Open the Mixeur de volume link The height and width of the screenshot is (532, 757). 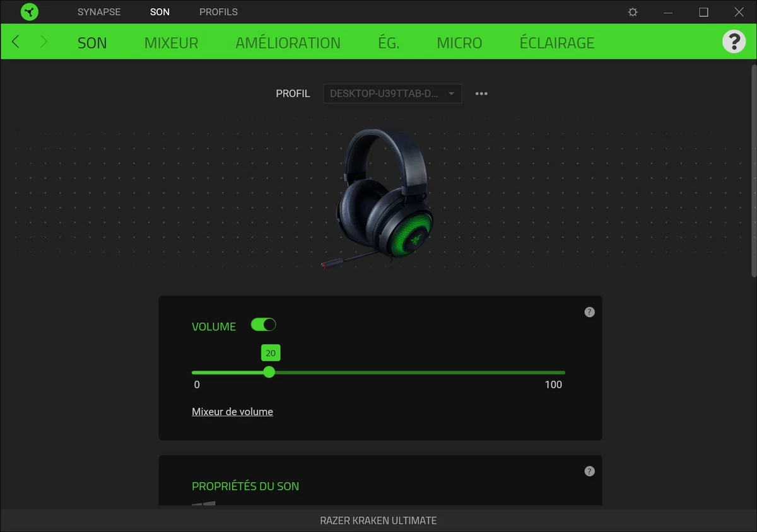click(x=232, y=412)
